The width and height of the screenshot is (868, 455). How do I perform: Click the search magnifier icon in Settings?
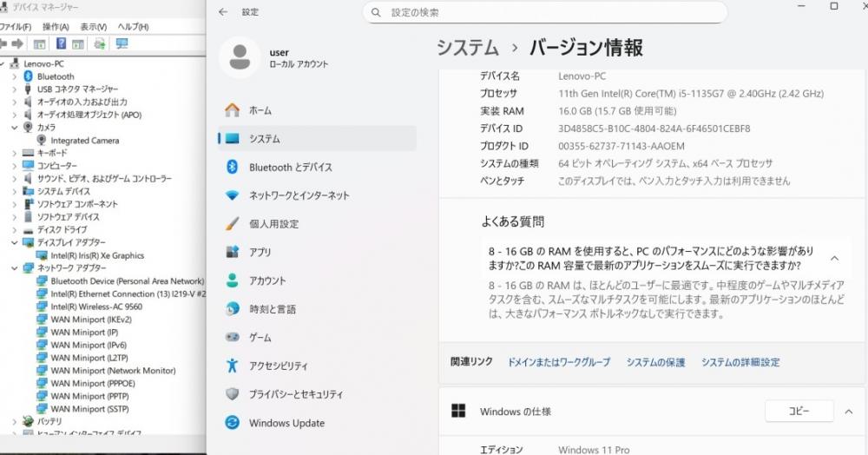coord(376,12)
